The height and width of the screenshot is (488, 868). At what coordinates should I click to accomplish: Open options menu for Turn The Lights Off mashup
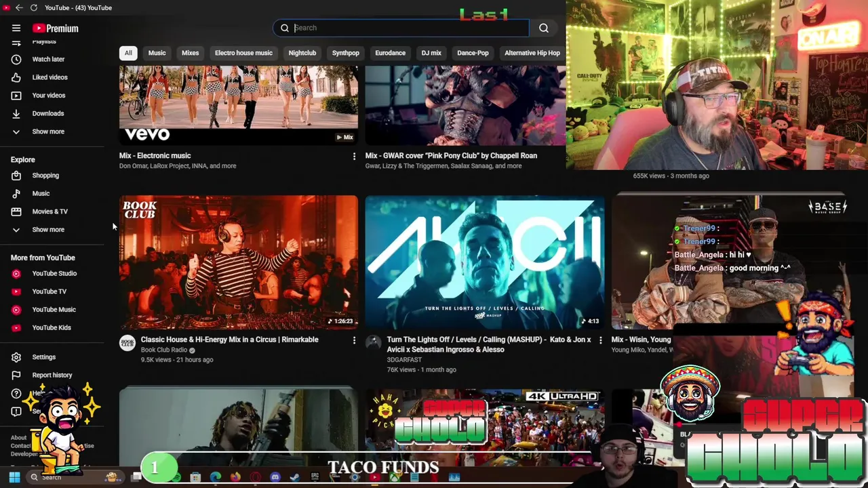pos(600,340)
